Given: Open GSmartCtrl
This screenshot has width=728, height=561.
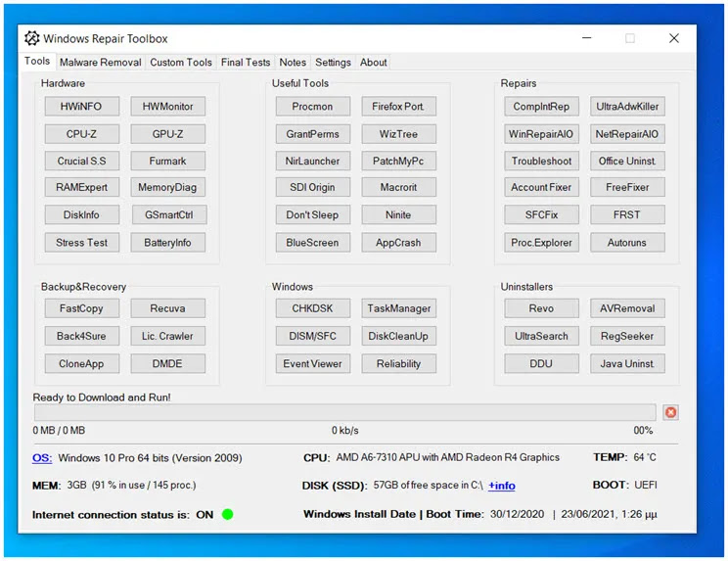Looking at the screenshot, I should (168, 215).
